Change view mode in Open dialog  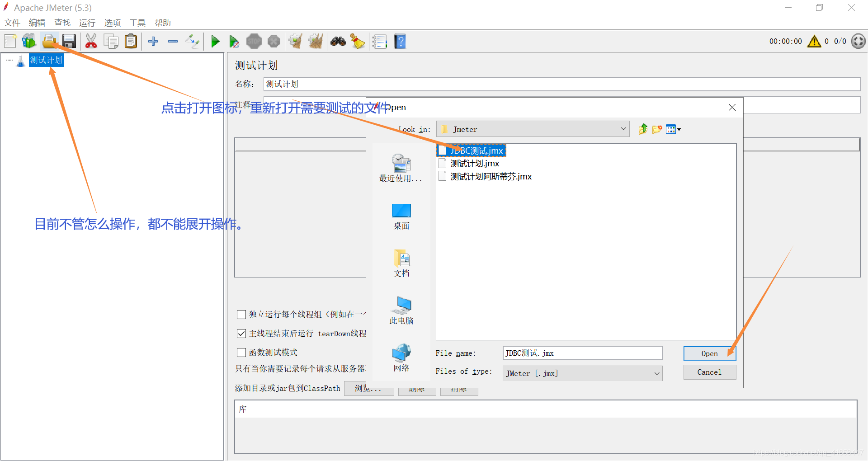pos(673,129)
